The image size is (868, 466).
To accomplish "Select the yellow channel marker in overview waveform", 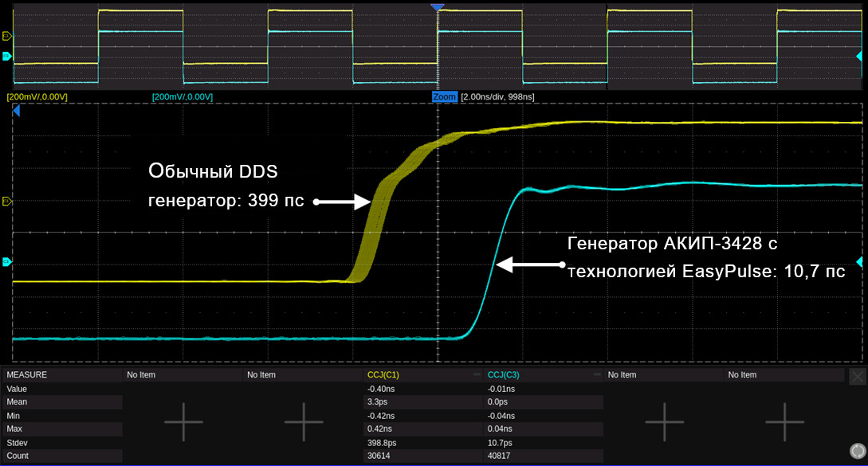I will coord(7,36).
